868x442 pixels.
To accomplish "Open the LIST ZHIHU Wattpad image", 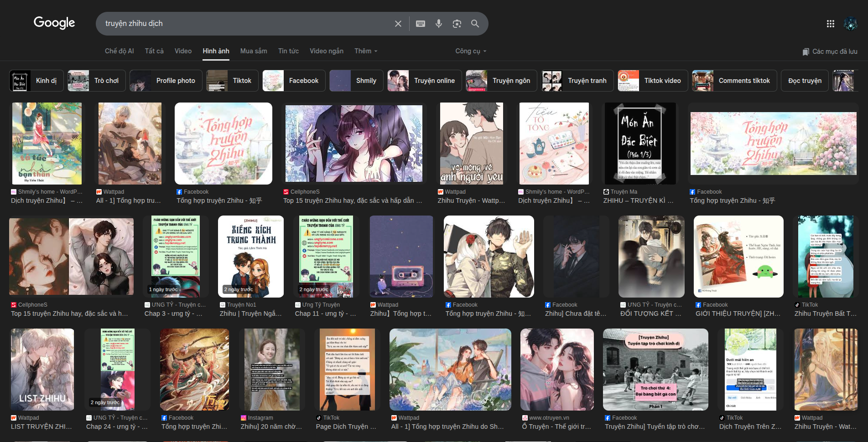I will 42,370.
